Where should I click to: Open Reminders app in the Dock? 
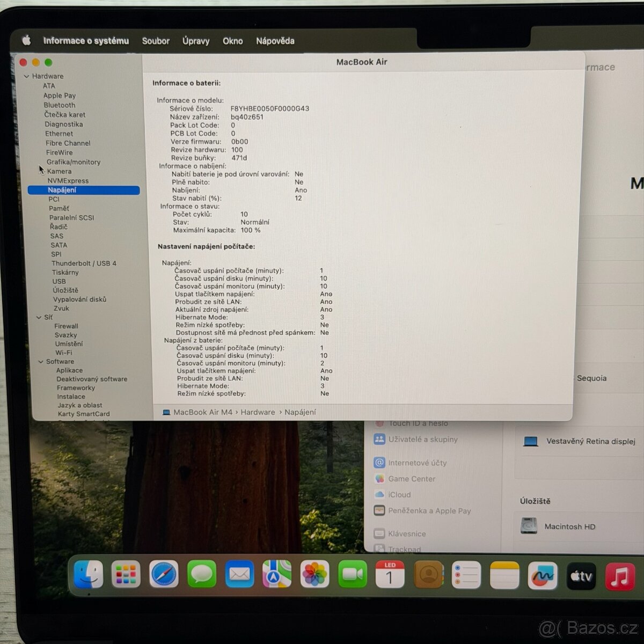(x=466, y=575)
